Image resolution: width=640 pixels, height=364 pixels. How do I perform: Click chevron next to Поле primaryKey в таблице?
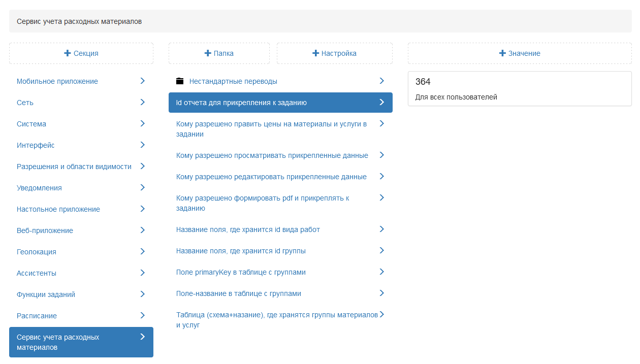click(x=381, y=272)
